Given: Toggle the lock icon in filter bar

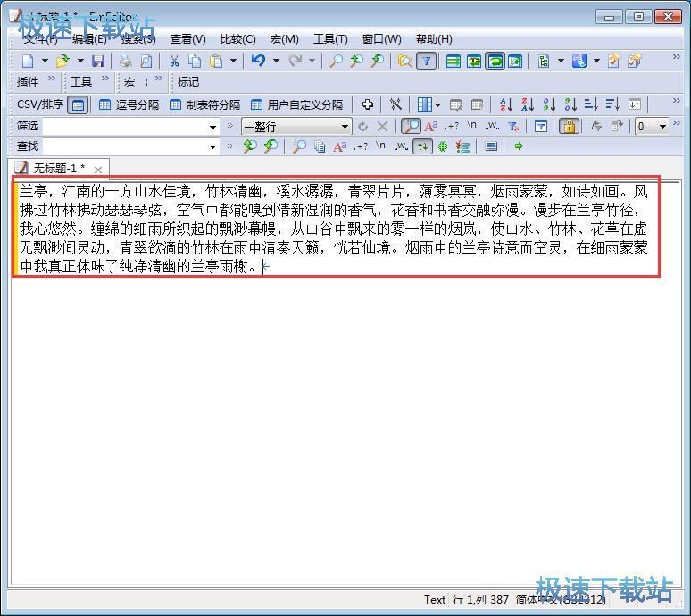Looking at the screenshot, I should pyautogui.click(x=569, y=127).
